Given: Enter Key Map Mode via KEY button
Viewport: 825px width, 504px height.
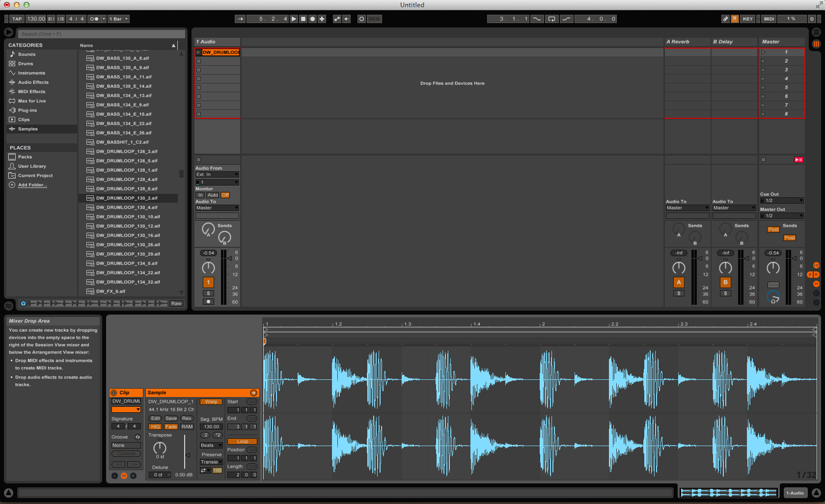Looking at the screenshot, I should [x=747, y=19].
